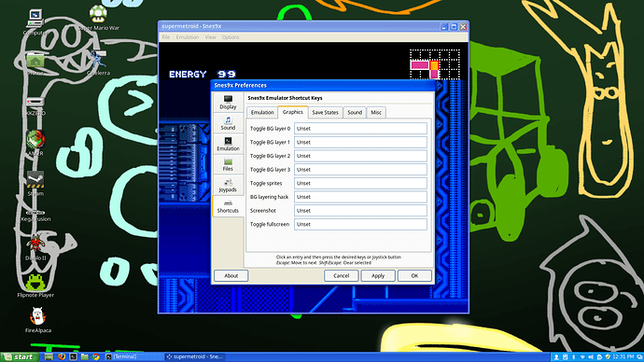This screenshot has height=362, width=644.
Task: Select the Graphics shortcut tab
Action: tap(293, 112)
